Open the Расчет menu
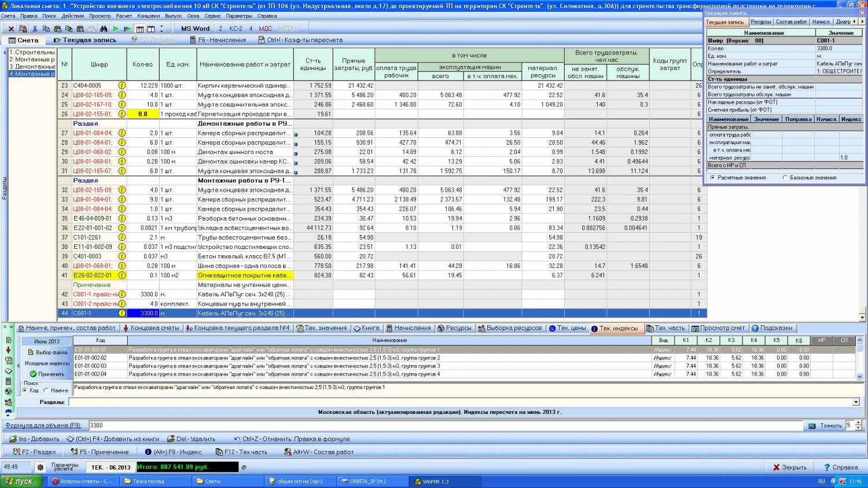868x488 pixels. click(x=124, y=16)
